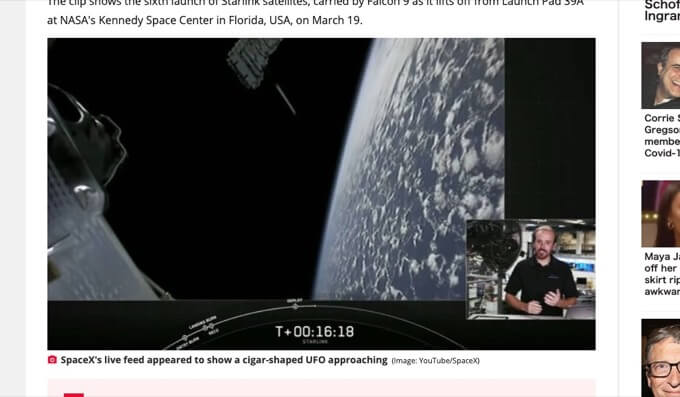Click the YouTube/SpaceX image credit
Image resolution: width=680 pixels, height=397 pixels.
click(435, 361)
